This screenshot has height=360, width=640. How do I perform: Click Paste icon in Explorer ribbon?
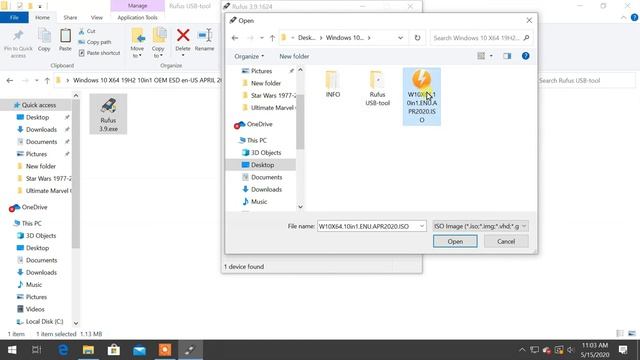[x=65, y=36]
